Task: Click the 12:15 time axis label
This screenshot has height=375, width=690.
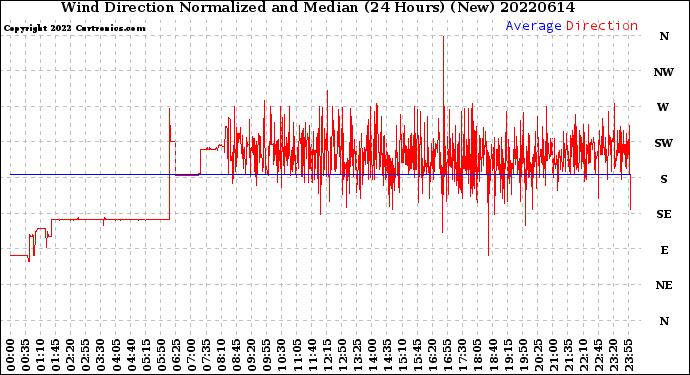Action: pyautogui.click(x=327, y=355)
